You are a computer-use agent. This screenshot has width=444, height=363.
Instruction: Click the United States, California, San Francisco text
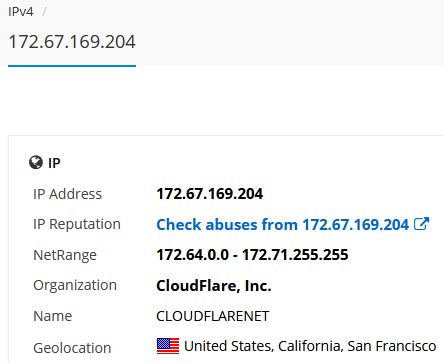(310, 346)
